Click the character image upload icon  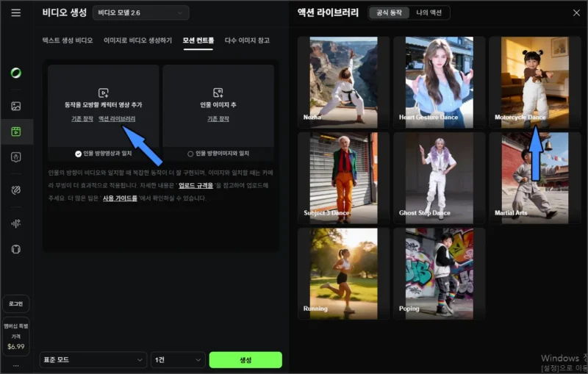[218, 93]
